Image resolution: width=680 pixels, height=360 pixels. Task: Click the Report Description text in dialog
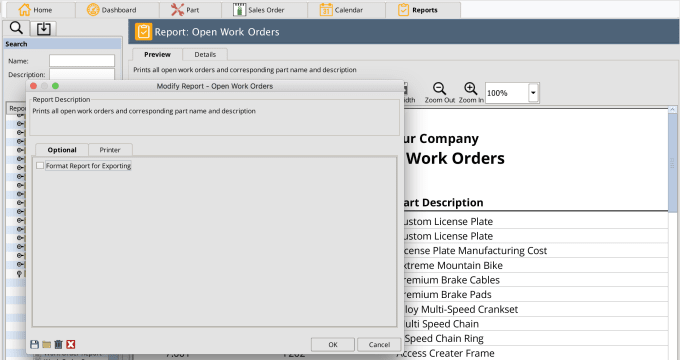[x=144, y=111]
